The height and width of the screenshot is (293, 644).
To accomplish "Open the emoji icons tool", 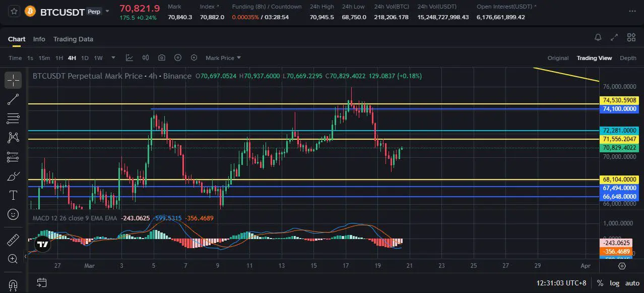I will (13, 214).
